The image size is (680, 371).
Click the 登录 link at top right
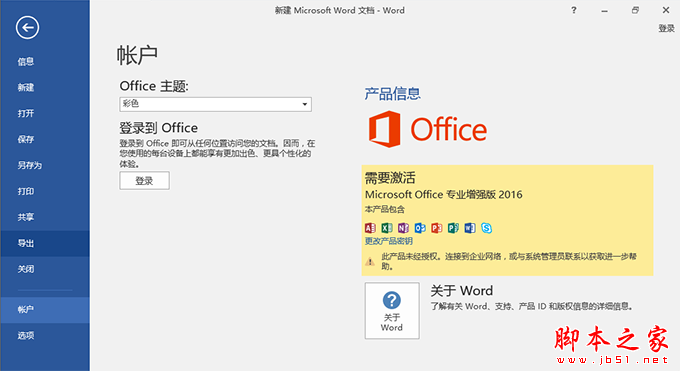[x=666, y=29]
